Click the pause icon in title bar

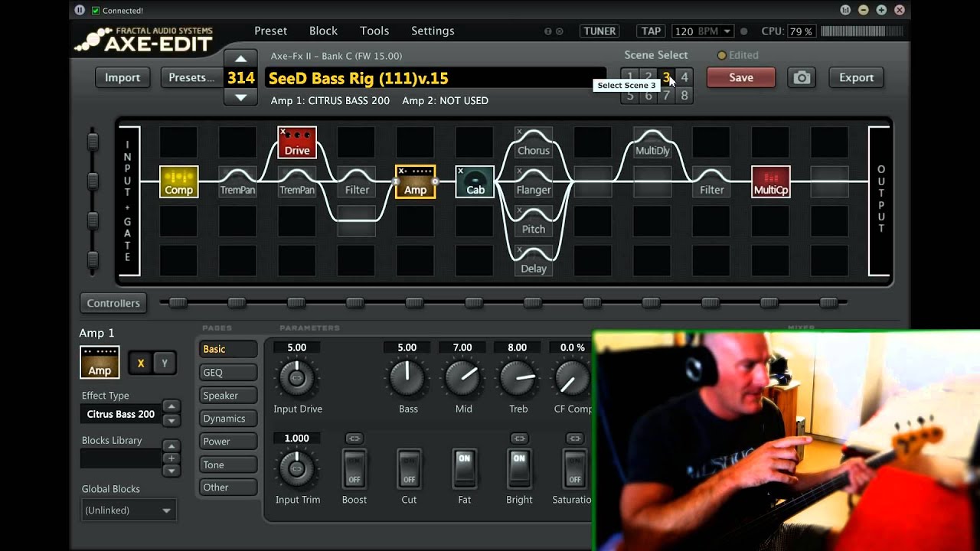click(80, 10)
